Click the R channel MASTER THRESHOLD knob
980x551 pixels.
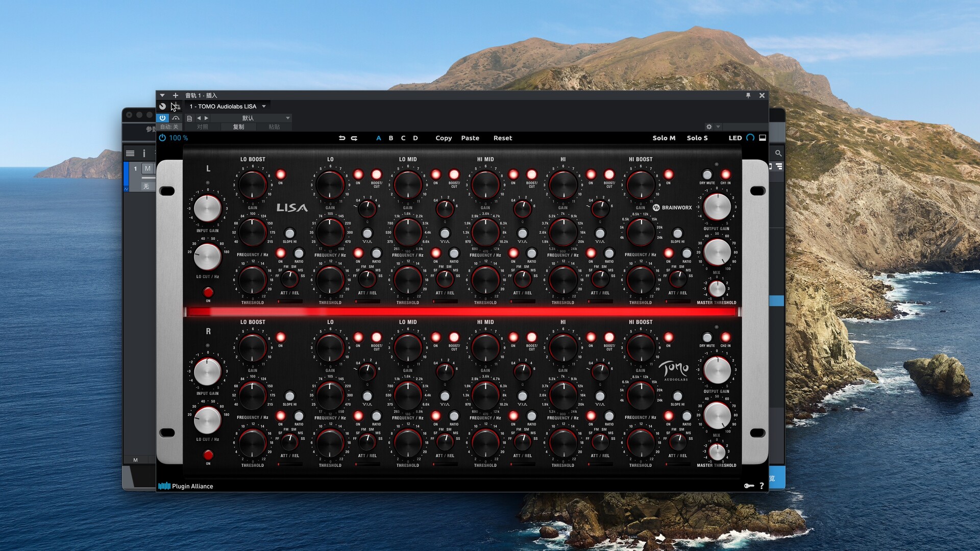point(717,452)
